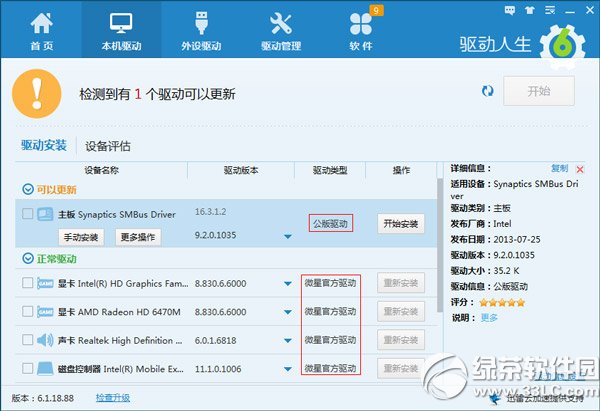Click the 公版驱动 driver type label

pyautogui.click(x=330, y=223)
